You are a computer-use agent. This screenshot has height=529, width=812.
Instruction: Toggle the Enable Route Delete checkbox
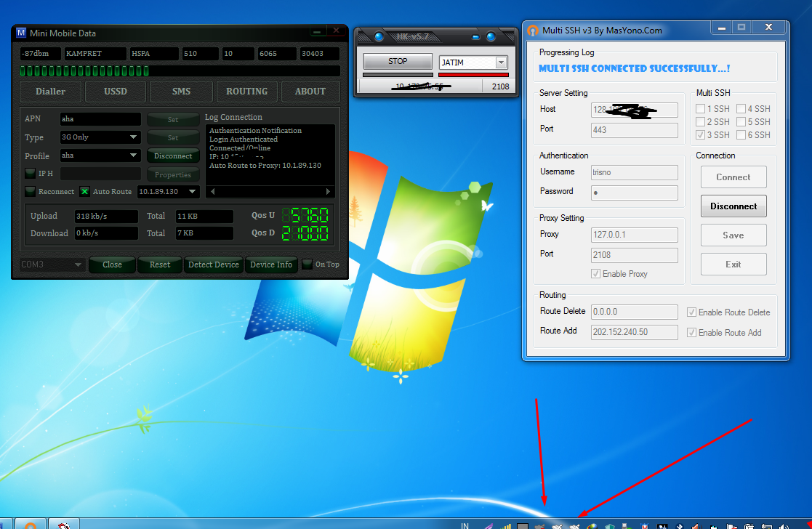tap(691, 312)
